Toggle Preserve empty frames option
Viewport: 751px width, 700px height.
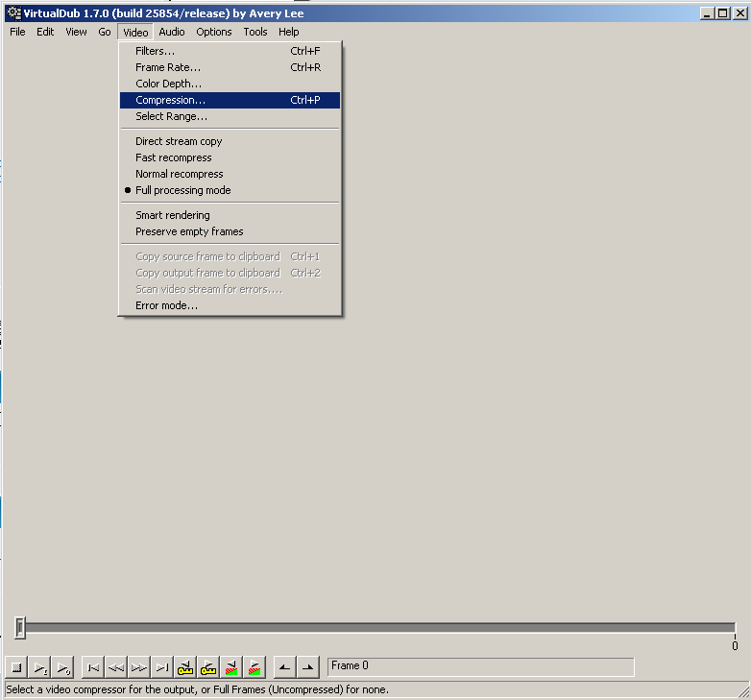point(189,231)
